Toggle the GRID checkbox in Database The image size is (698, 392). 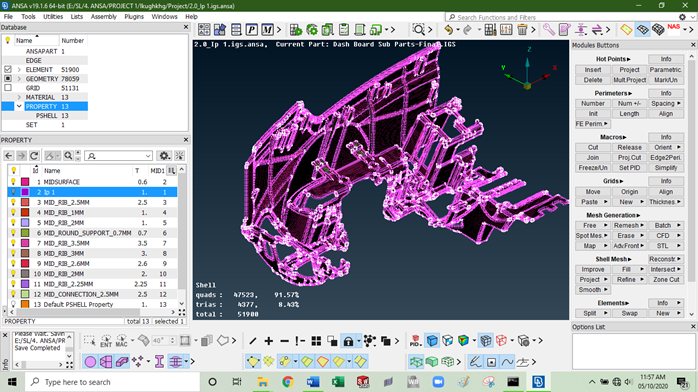pyautogui.click(x=8, y=88)
